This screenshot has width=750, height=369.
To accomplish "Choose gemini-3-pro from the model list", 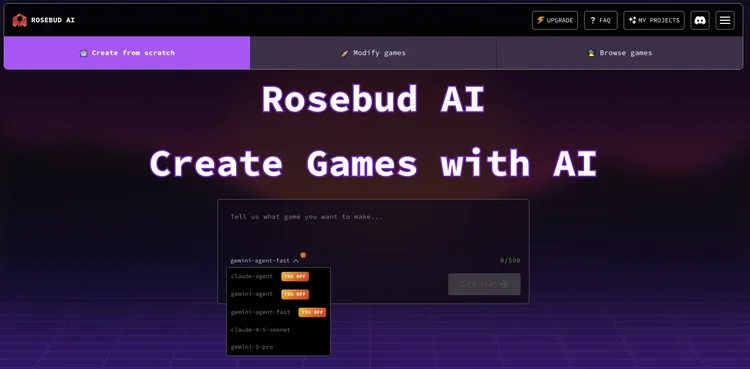I will (252, 347).
